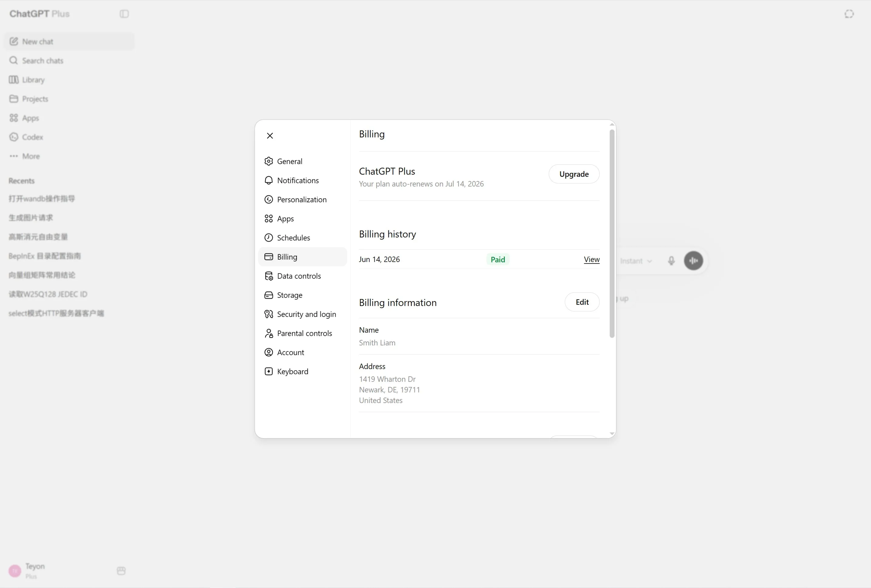Open the recent chat 向量组矩阵常用结论
Screen dimensions: 871x588
69,275
